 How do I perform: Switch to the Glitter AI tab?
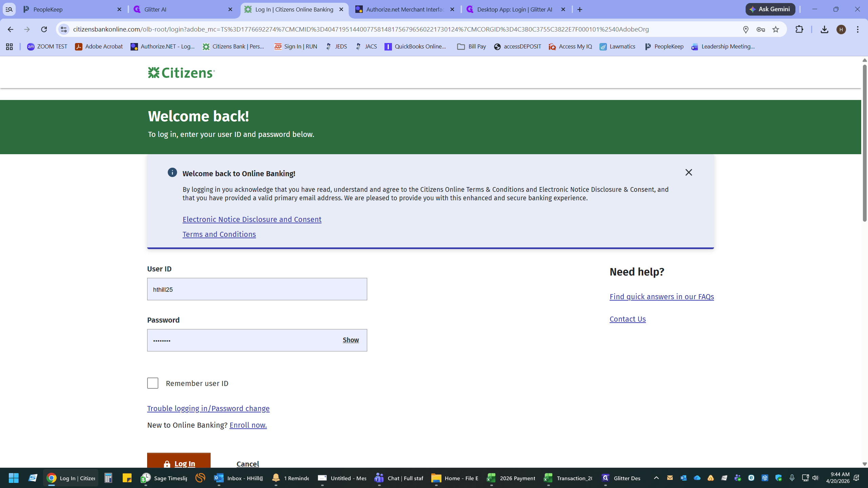(x=183, y=9)
